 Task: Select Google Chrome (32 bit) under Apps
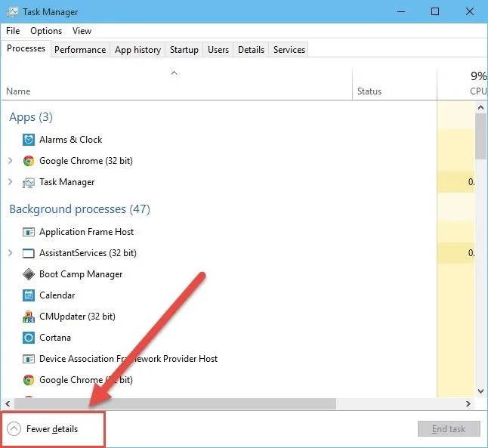(x=86, y=161)
